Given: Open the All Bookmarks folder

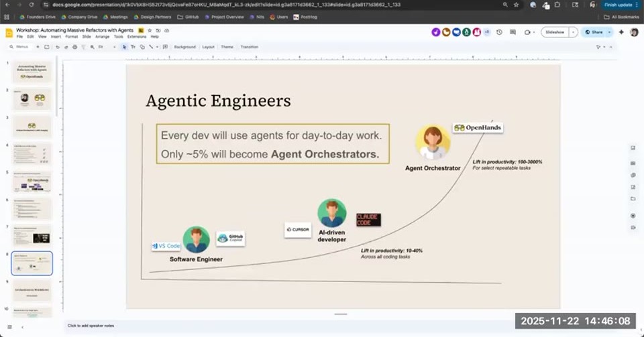Looking at the screenshot, I should (x=621, y=17).
